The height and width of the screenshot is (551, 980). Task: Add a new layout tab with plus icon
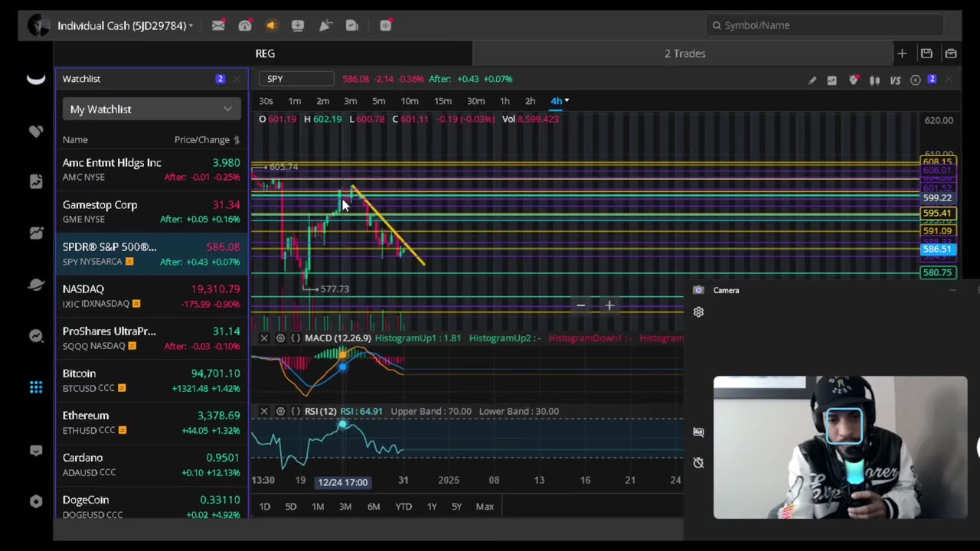tap(902, 54)
